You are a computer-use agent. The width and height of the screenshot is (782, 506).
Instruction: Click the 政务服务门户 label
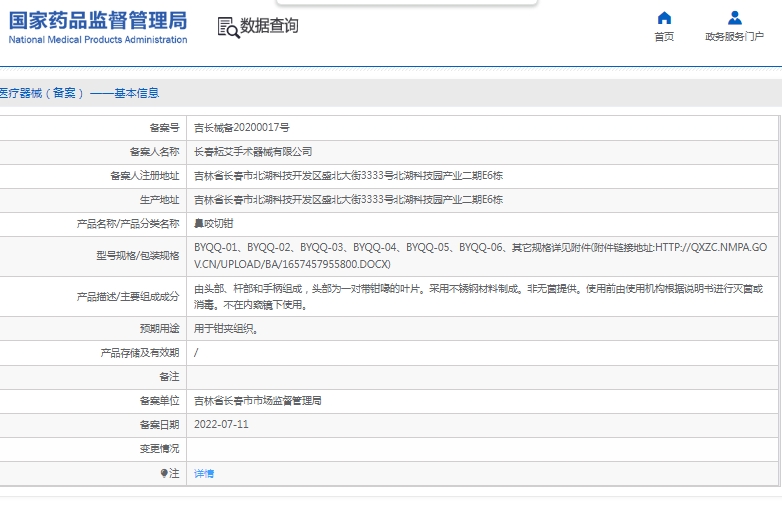pyautogui.click(x=734, y=36)
